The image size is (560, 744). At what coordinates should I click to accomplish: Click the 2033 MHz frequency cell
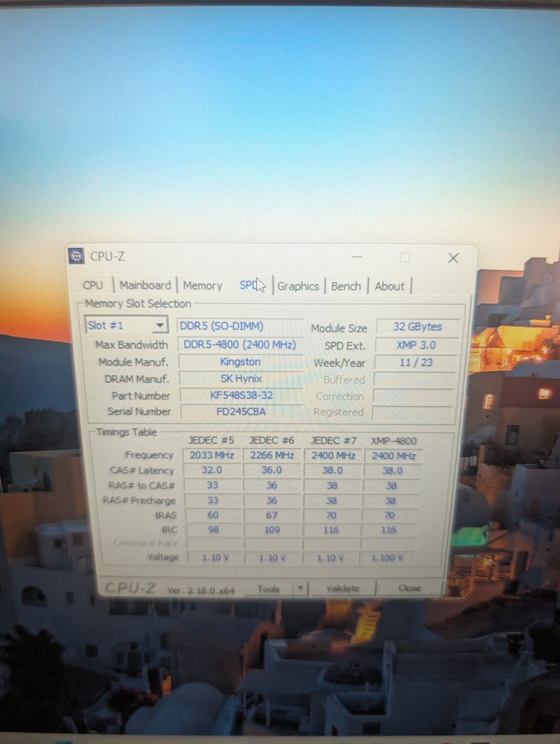click(x=212, y=455)
